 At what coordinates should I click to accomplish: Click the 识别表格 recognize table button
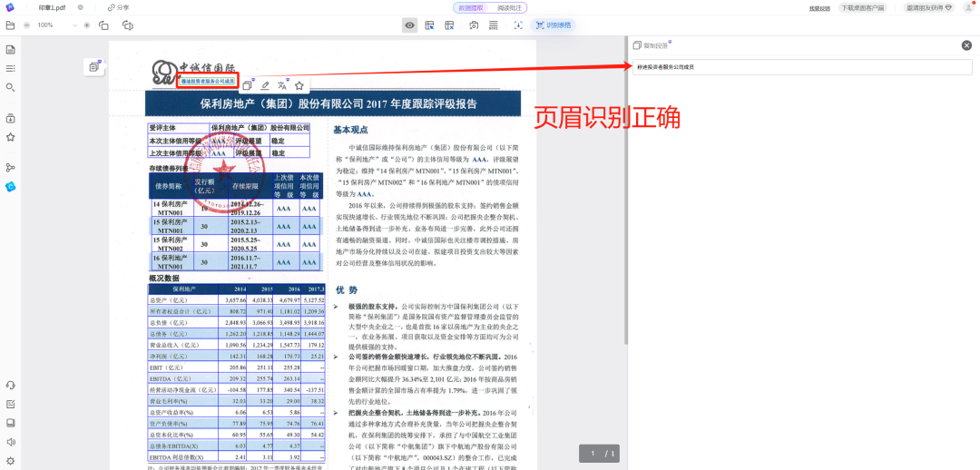pyautogui.click(x=553, y=25)
